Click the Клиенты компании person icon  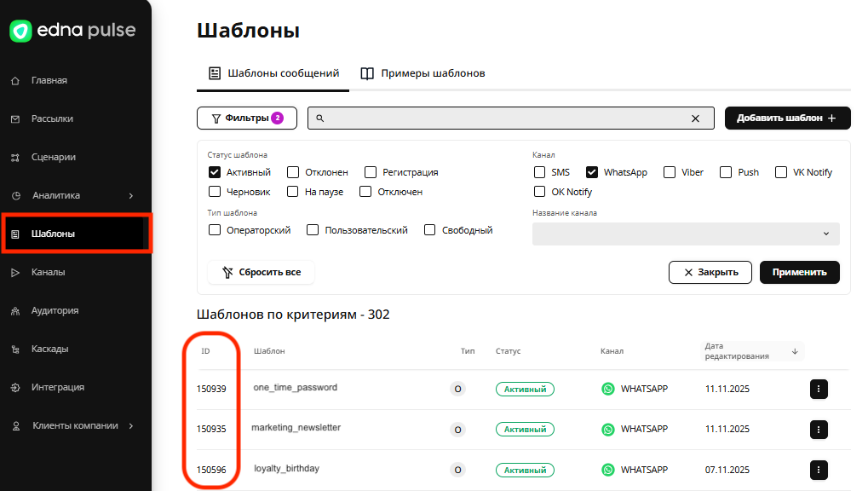point(16,426)
